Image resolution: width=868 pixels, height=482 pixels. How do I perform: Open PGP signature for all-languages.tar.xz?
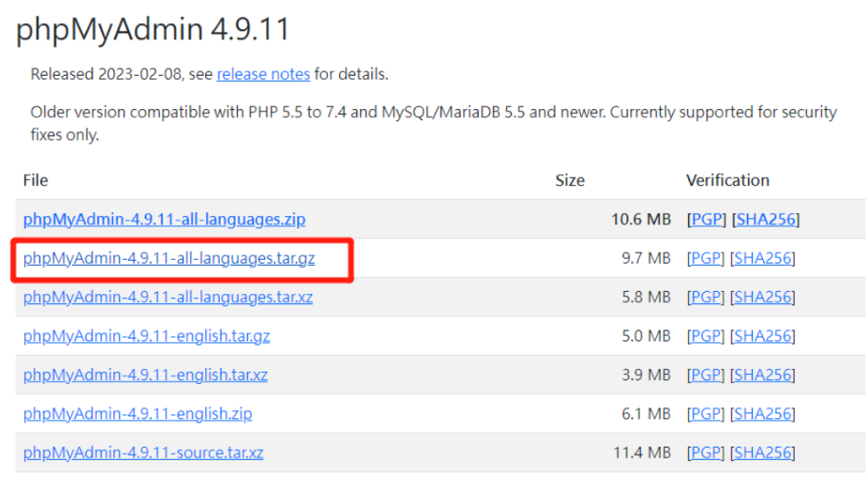705,297
